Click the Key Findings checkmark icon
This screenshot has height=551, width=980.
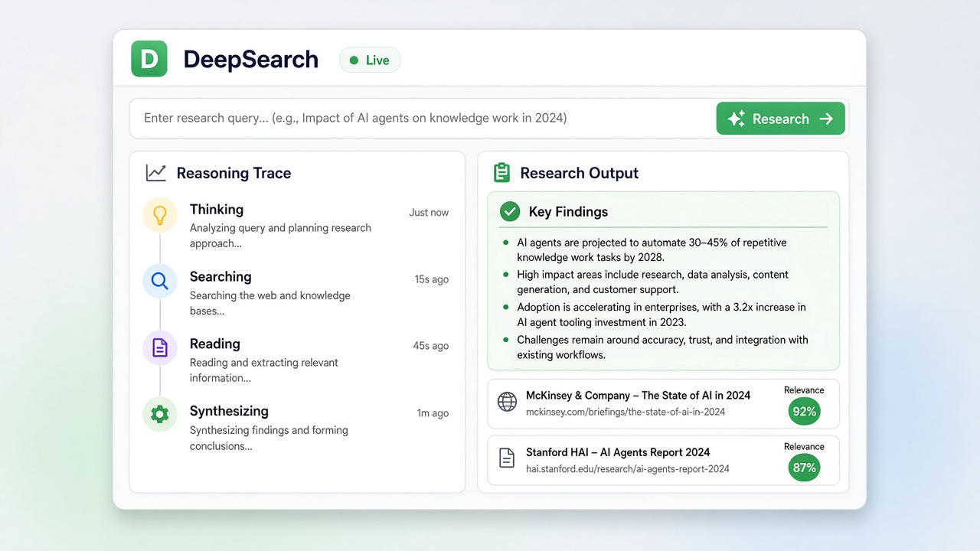tap(509, 211)
